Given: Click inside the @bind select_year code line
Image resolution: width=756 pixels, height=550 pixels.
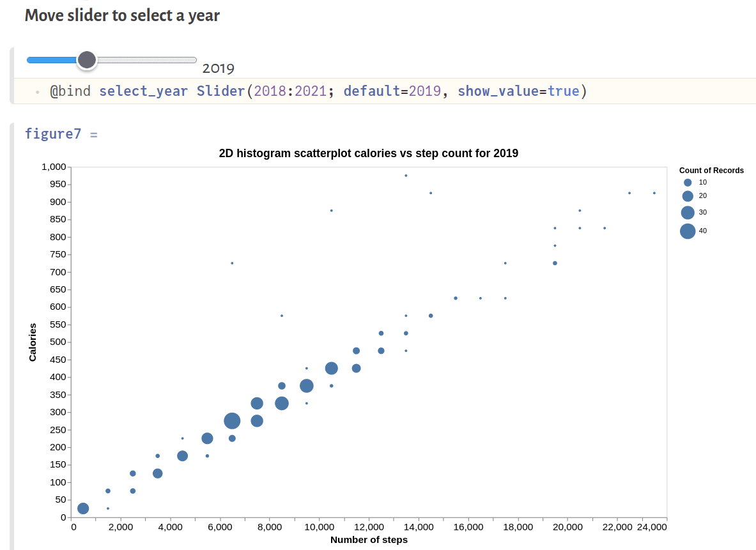Looking at the screenshot, I should pos(318,91).
